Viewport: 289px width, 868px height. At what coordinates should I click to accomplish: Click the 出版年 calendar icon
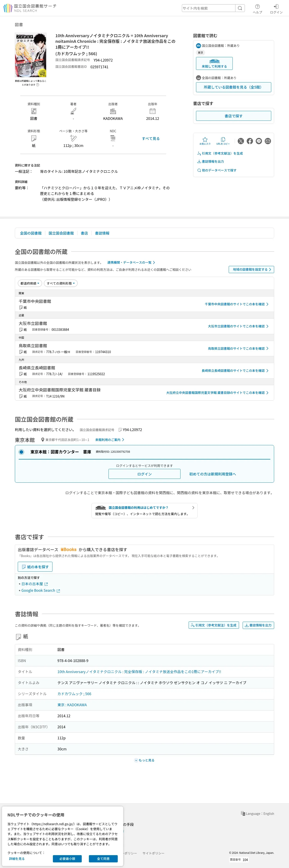(x=152, y=111)
